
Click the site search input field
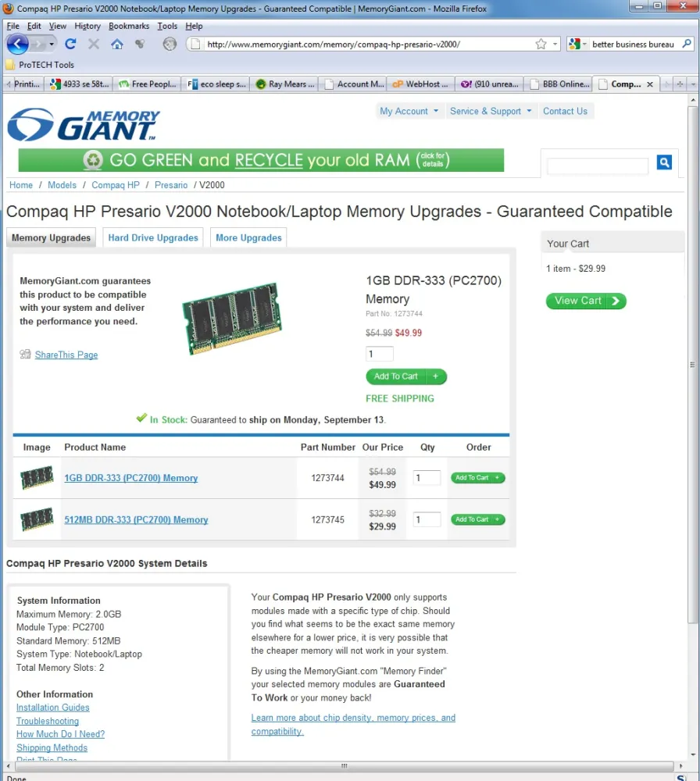tap(598, 166)
